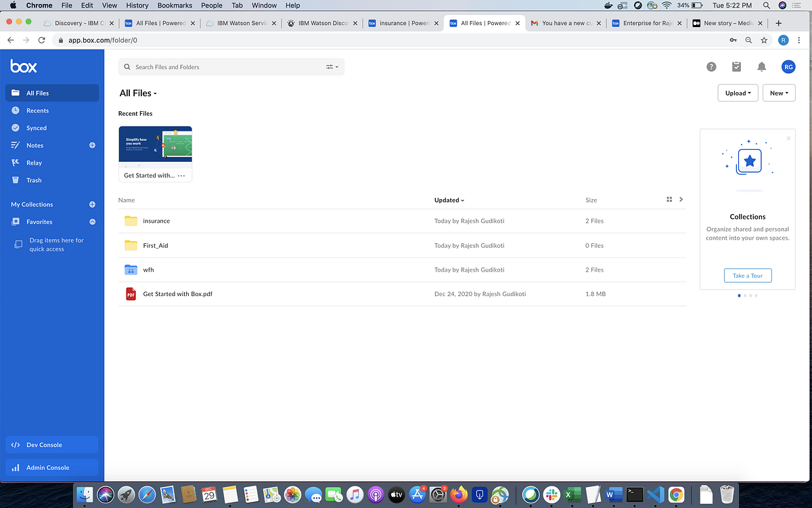Open Terminal from the dock
812x508 pixels.
pyautogui.click(x=635, y=494)
